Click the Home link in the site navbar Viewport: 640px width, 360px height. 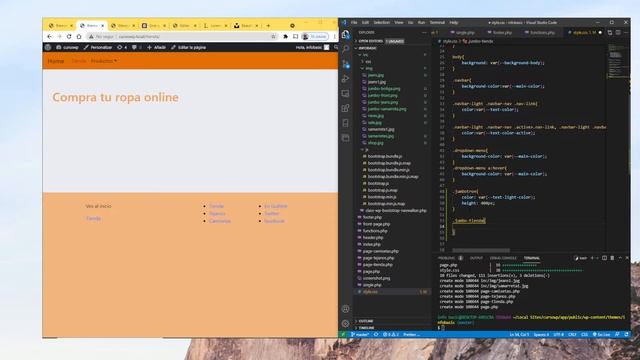[x=56, y=61]
